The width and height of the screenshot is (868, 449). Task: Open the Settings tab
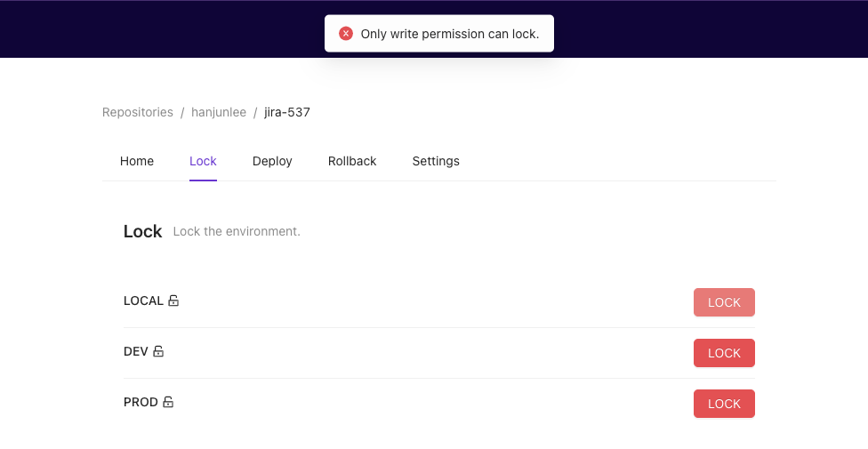coord(436,161)
